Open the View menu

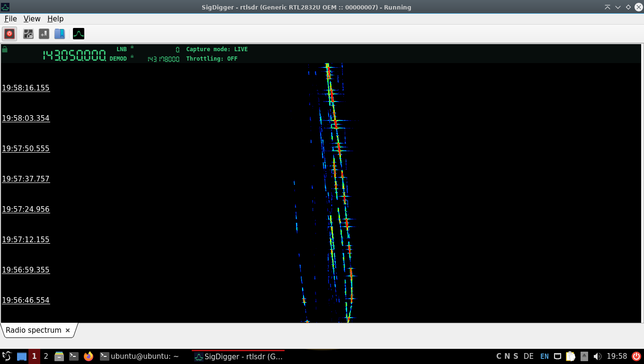pyautogui.click(x=32, y=18)
